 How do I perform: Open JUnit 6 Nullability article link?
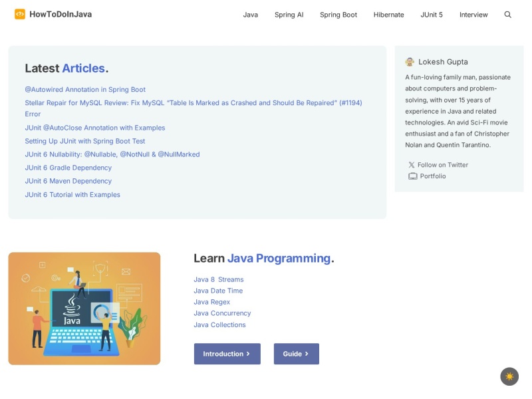coord(112,154)
